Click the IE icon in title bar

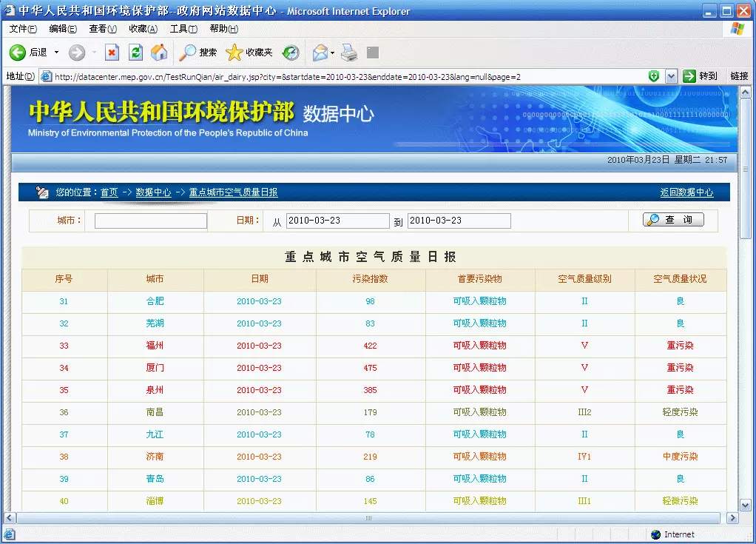coord(10,10)
